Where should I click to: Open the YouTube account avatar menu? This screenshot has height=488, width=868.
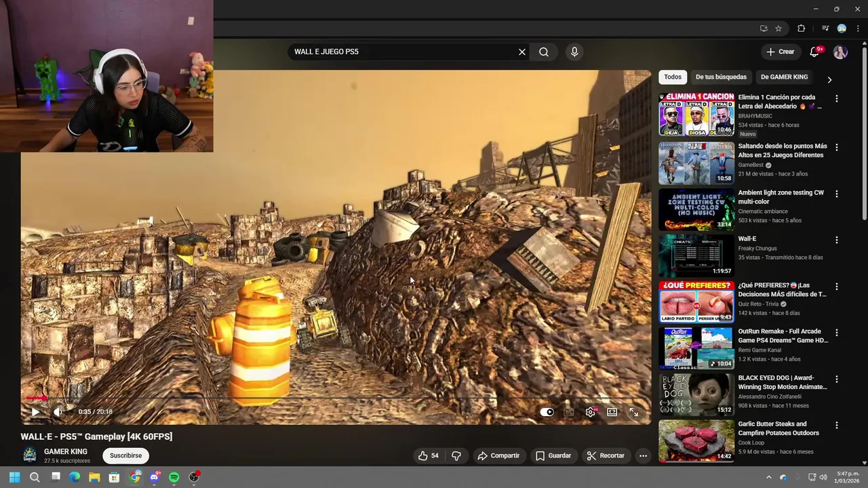click(840, 52)
